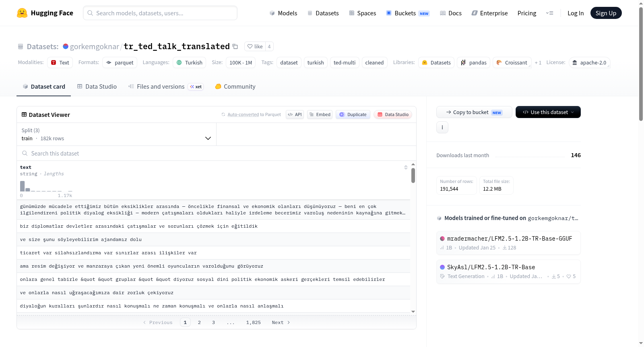Viewport: 644px width, 347px height.
Task: Click the API button in Dataset Viewer
Action: pyautogui.click(x=295, y=114)
